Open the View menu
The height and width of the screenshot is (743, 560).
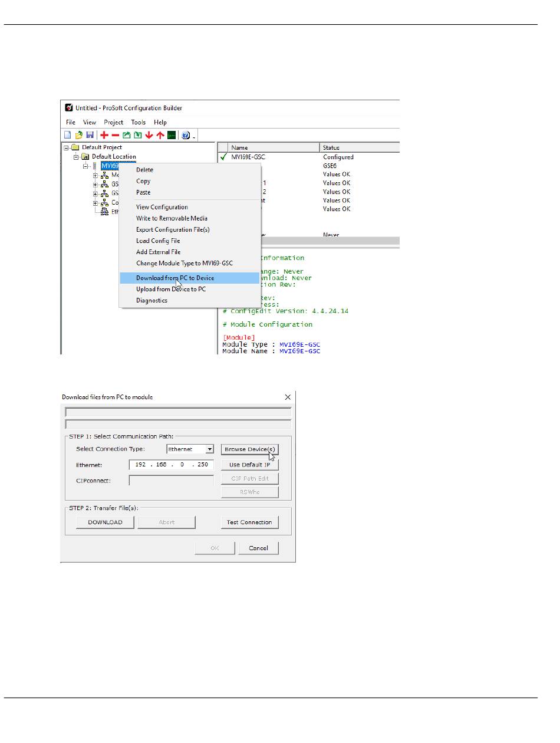(x=90, y=122)
